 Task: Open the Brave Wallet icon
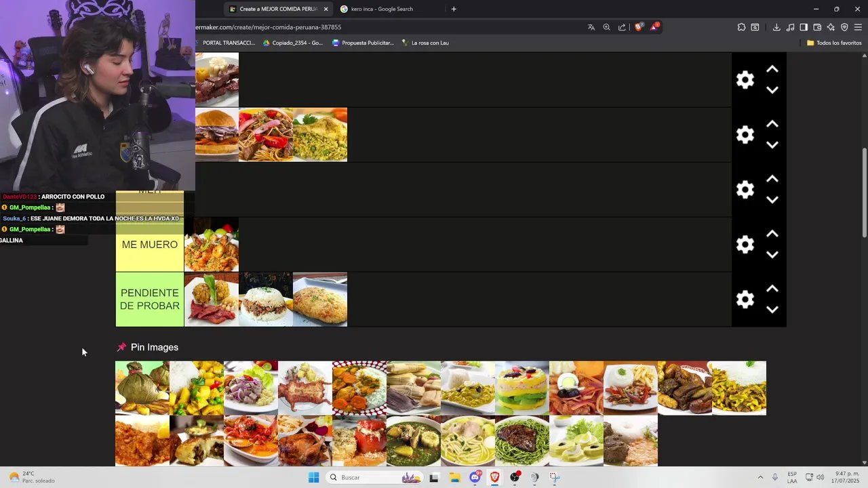(x=817, y=27)
